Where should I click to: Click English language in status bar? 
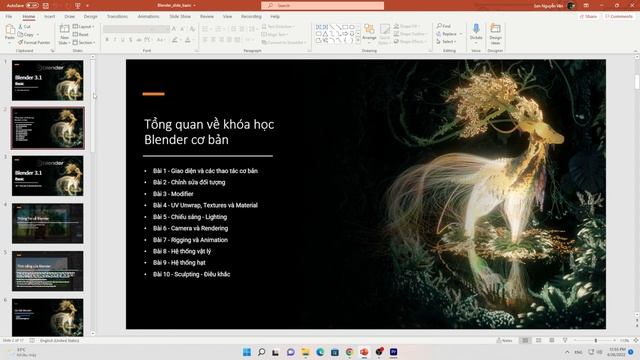[60, 340]
